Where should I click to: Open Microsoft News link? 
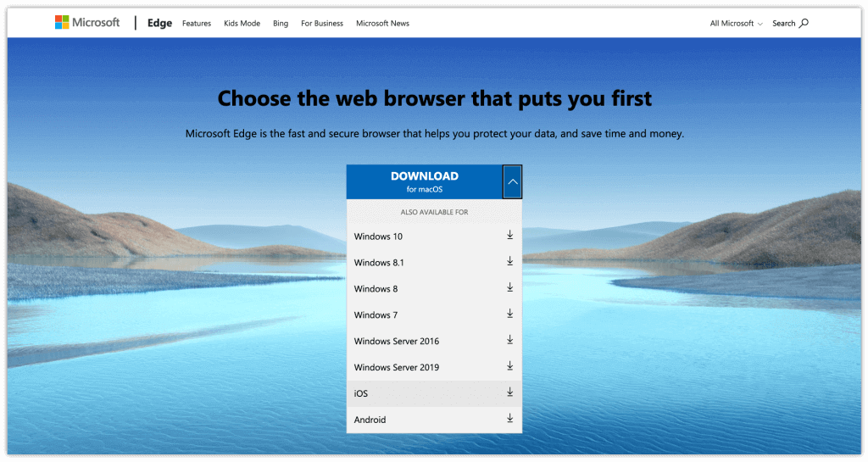tap(382, 23)
